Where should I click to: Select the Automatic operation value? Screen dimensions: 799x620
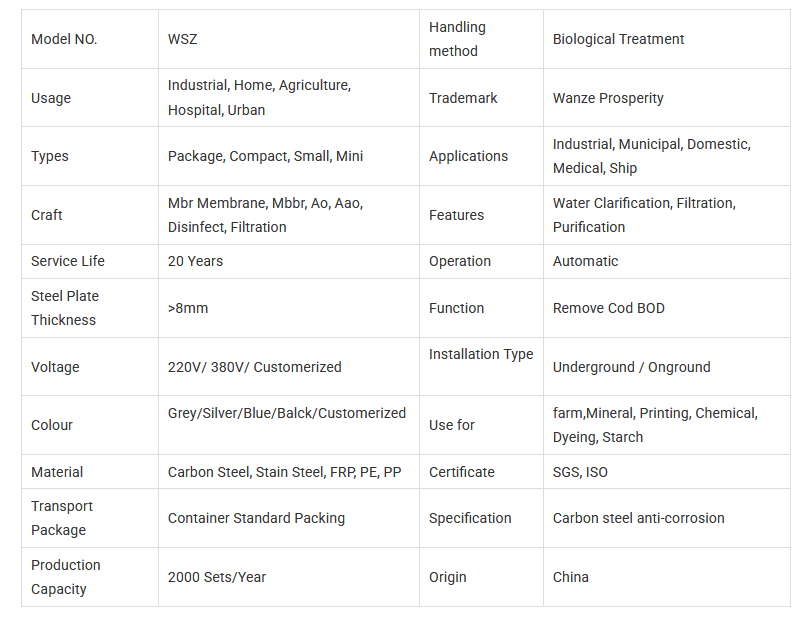[x=585, y=261]
